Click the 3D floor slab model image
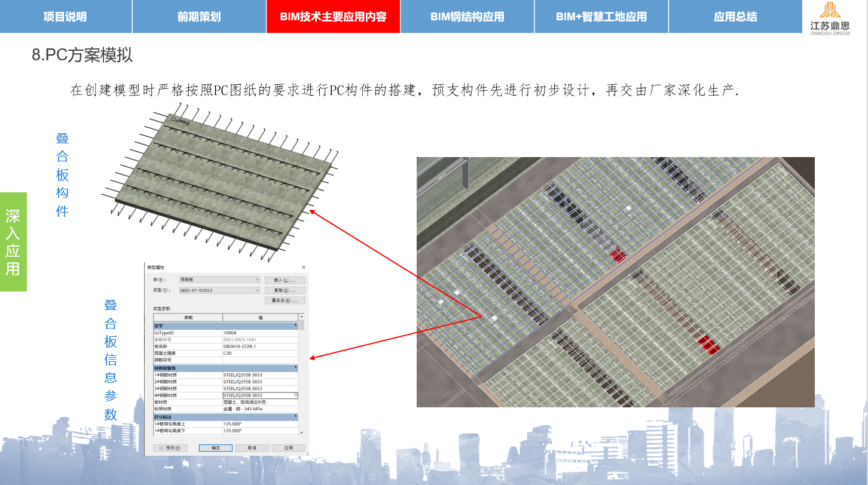Viewport: 868px width, 485px height. [x=616, y=282]
